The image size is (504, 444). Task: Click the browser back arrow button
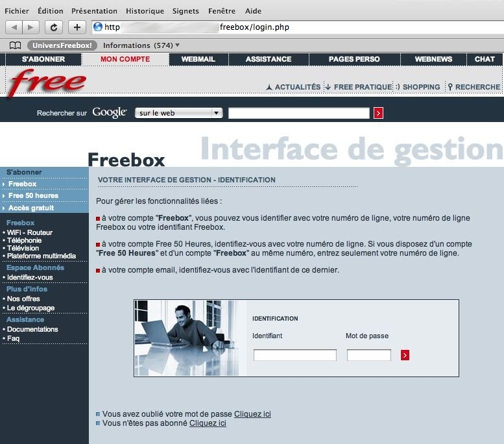point(14,27)
